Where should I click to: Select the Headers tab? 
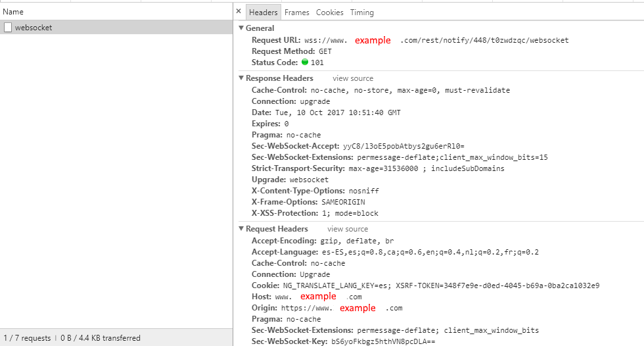(263, 12)
